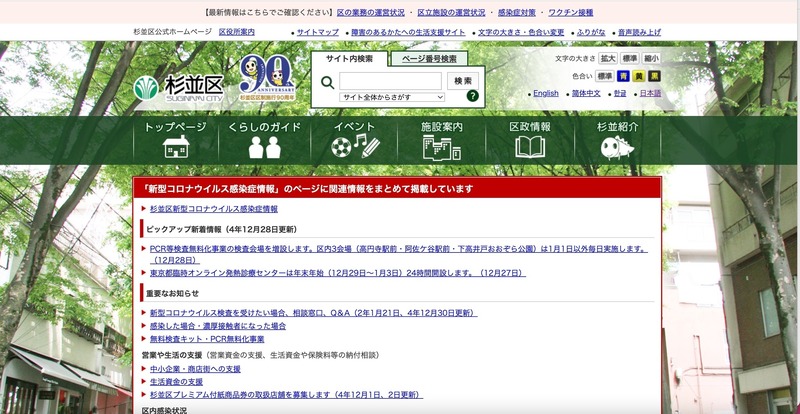Screen dimensions: 800x414
Task: Select the blue 青 color scheme swatch
Action: [623, 75]
